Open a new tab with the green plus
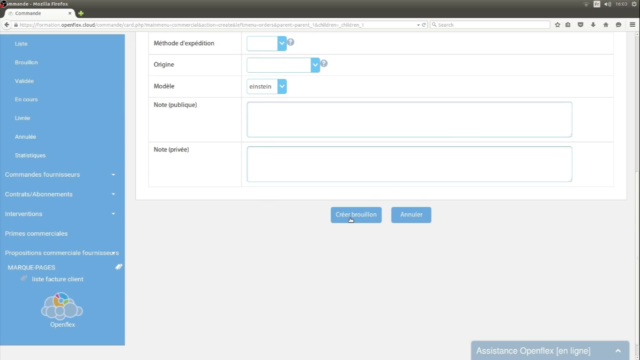The height and width of the screenshot is (360, 640). click(81, 13)
